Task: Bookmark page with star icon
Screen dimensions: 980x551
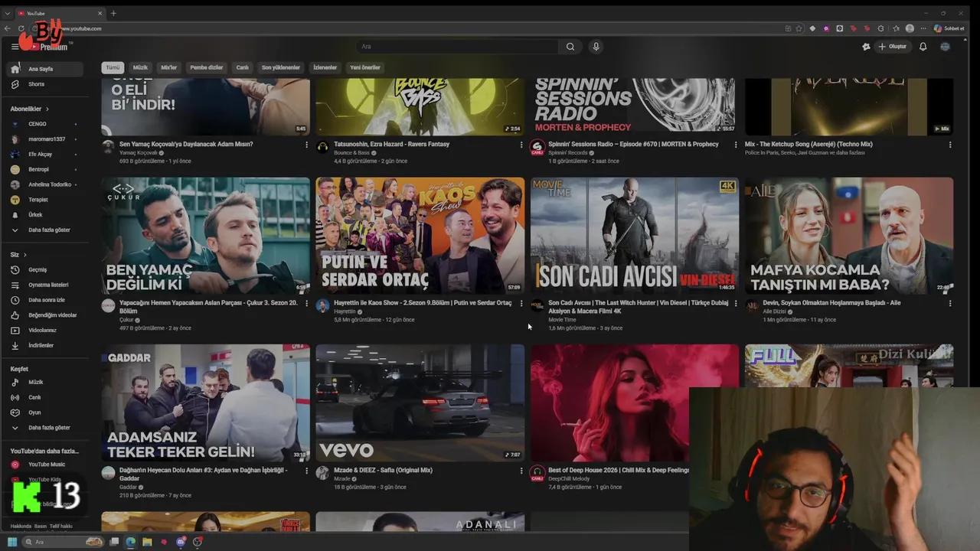Action: tap(799, 28)
